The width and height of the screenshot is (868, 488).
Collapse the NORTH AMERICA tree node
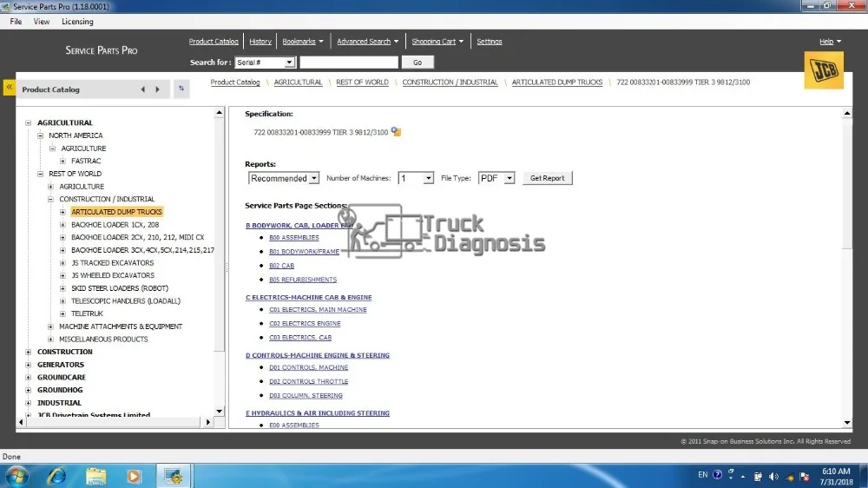(x=41, y=135)
